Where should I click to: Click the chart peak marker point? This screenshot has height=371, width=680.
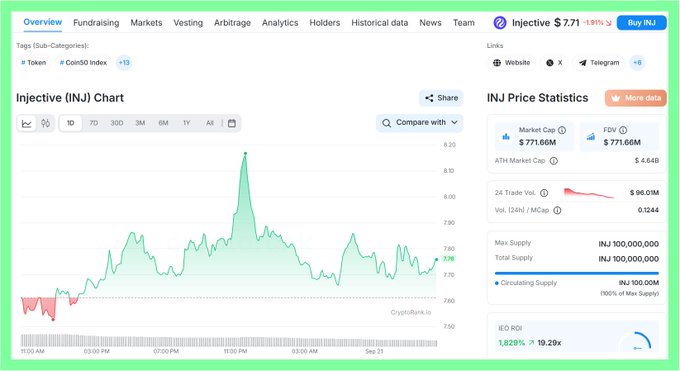(245, 153)
